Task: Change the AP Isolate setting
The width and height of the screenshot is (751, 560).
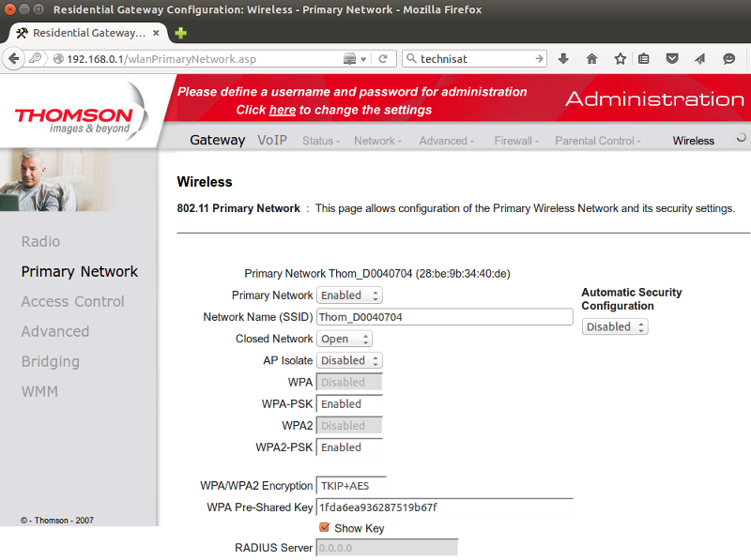Action: (x=349, y=360)
